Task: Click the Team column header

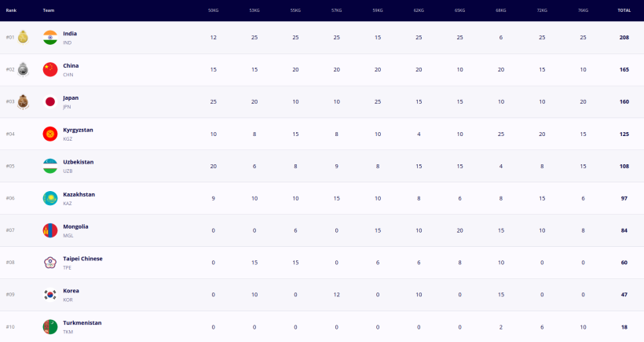Action: click(49, 10)
